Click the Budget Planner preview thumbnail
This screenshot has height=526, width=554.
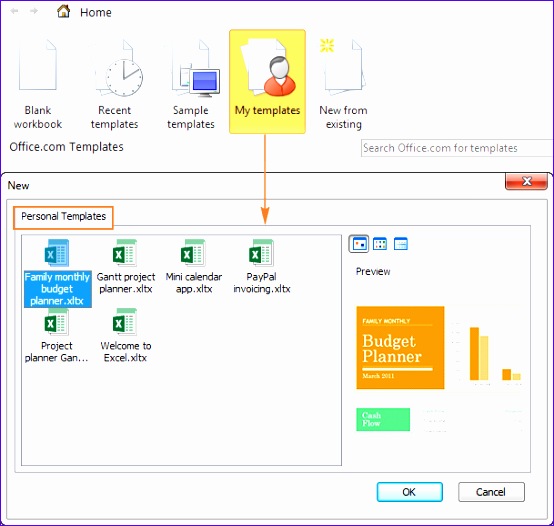tap(400, 348)
